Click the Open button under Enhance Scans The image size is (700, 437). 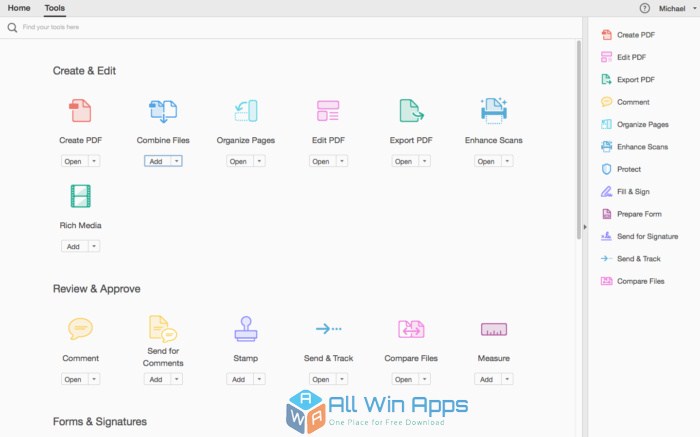(x=488, y=161)
